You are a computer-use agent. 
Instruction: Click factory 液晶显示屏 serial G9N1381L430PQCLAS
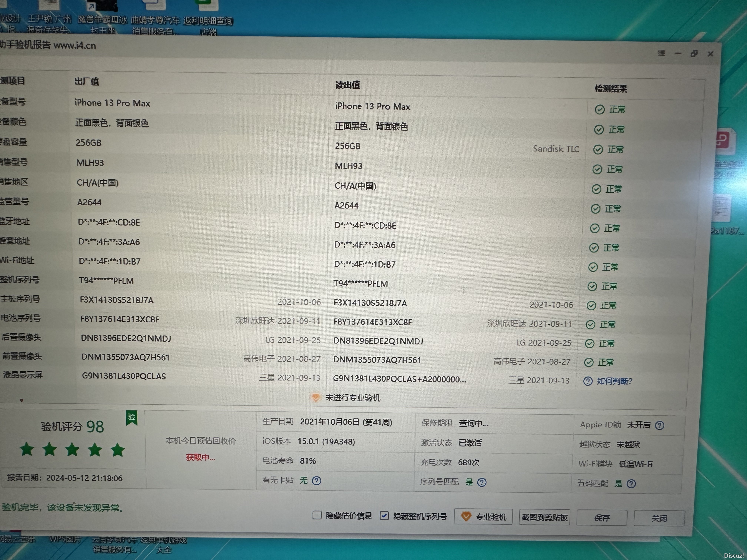click(124, 376)
